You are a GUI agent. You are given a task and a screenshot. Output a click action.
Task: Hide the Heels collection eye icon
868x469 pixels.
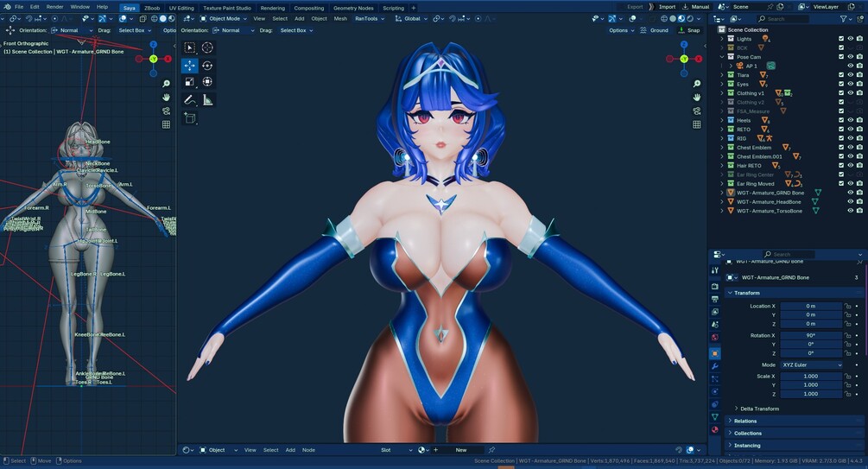pyautogui.click(x=850, y=120)
